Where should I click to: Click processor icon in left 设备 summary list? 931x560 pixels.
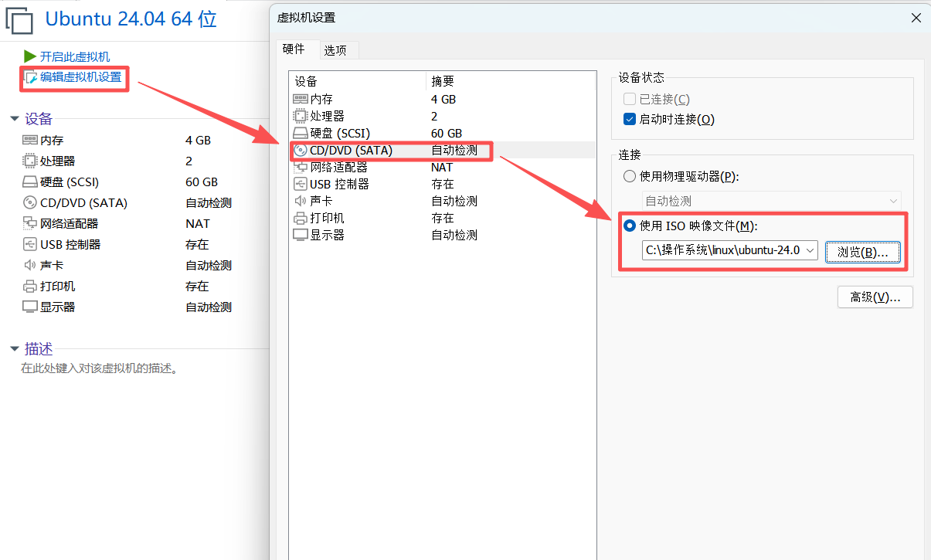click(30, 161)
